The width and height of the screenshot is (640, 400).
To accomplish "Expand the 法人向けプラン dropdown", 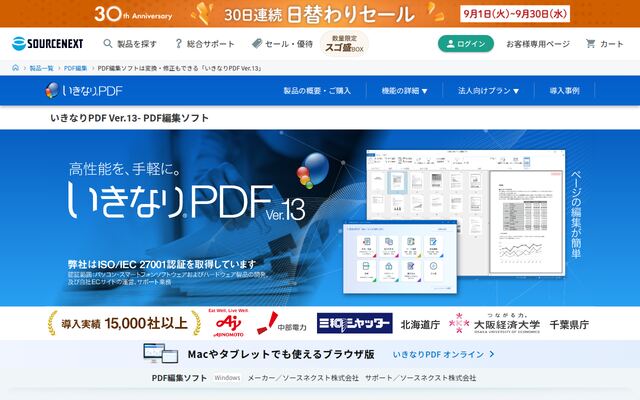I will click(x=488, y=91).
